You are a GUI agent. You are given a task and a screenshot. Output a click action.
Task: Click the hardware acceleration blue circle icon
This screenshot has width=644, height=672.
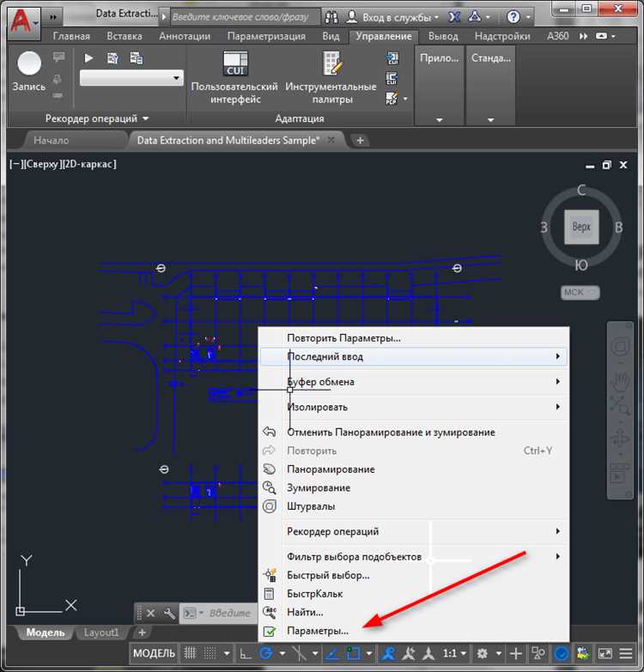point(562,653)
